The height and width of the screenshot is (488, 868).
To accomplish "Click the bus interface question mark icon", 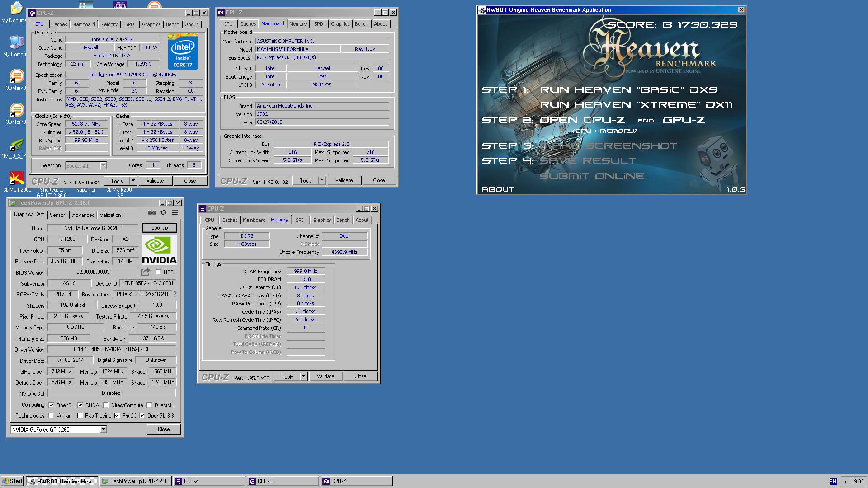I will tap(175, 294).
